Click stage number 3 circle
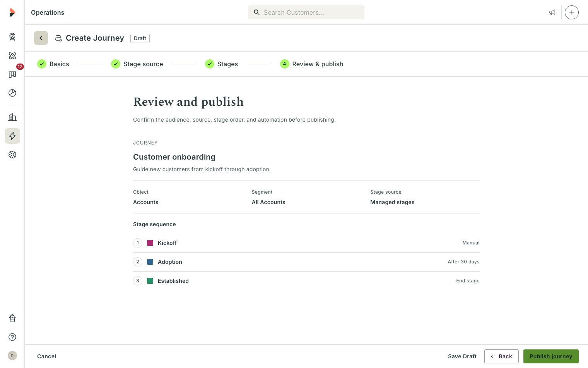Image resolution: width=588 pixels, height=368 pixels. pyautogui.click(x=138, y=281)
